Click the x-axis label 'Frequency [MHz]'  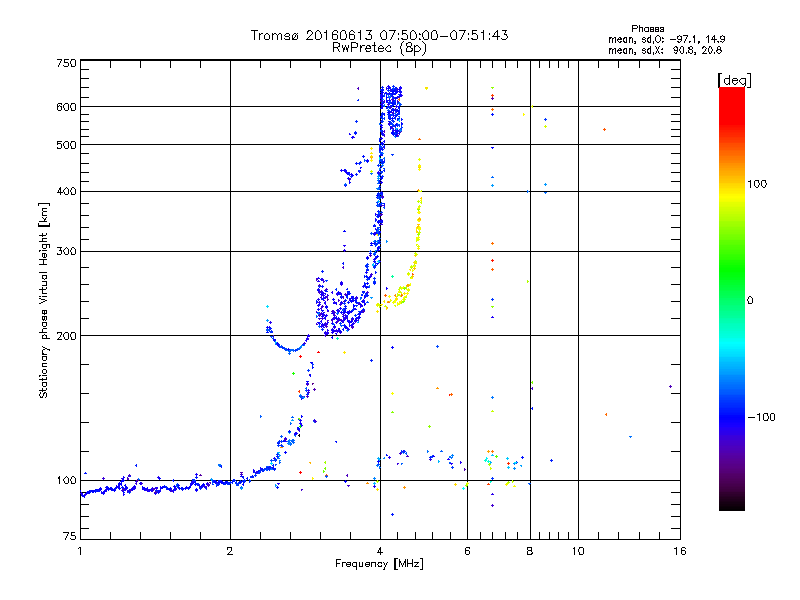click(x=379, y=564)
